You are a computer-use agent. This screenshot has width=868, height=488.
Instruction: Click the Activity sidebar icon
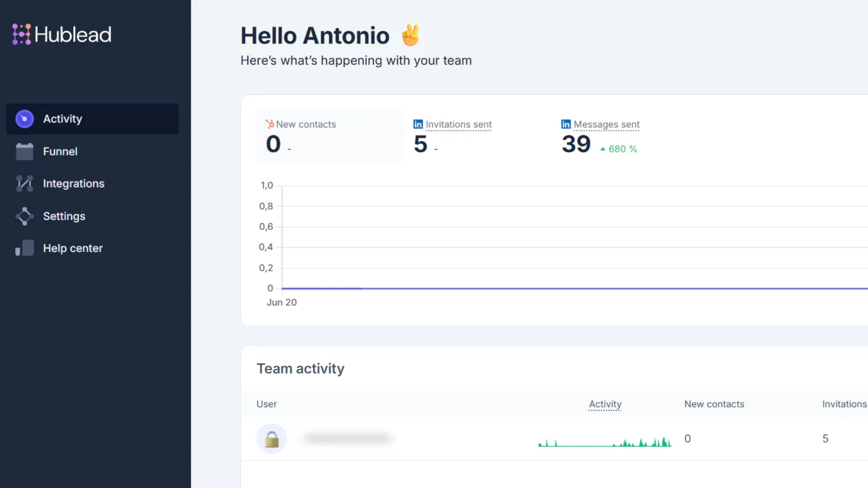tap(24, 119)
